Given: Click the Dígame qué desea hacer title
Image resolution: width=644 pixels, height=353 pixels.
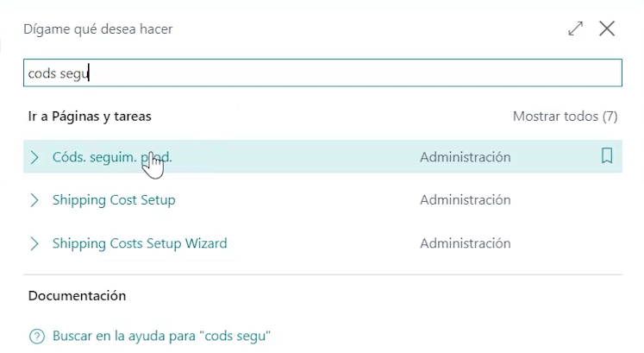Looking at the screenshot, I should [97, 29].
